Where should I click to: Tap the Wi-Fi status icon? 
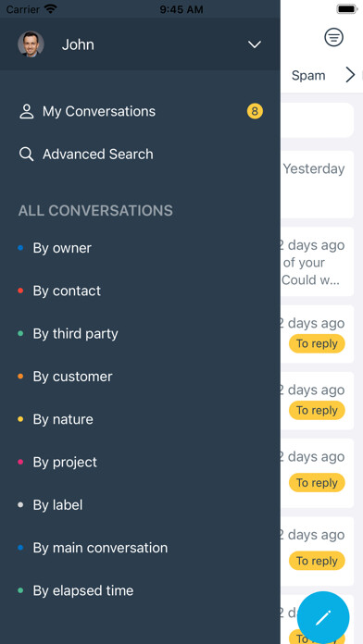point(51,9)
